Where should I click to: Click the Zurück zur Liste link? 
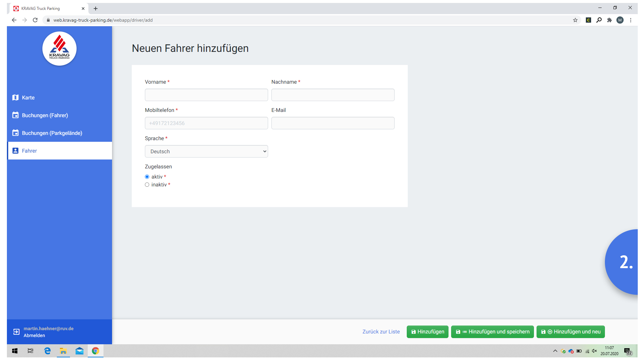coord(381,331)
